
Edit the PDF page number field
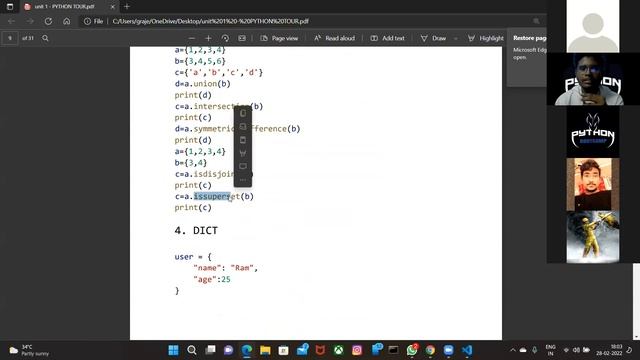click(x=10, y=38)
